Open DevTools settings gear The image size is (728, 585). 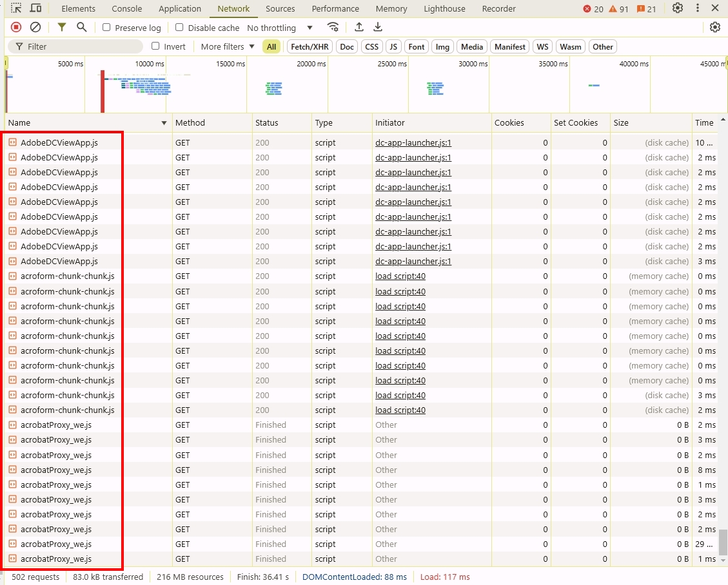pyautogui.click(x=677, y=8)
